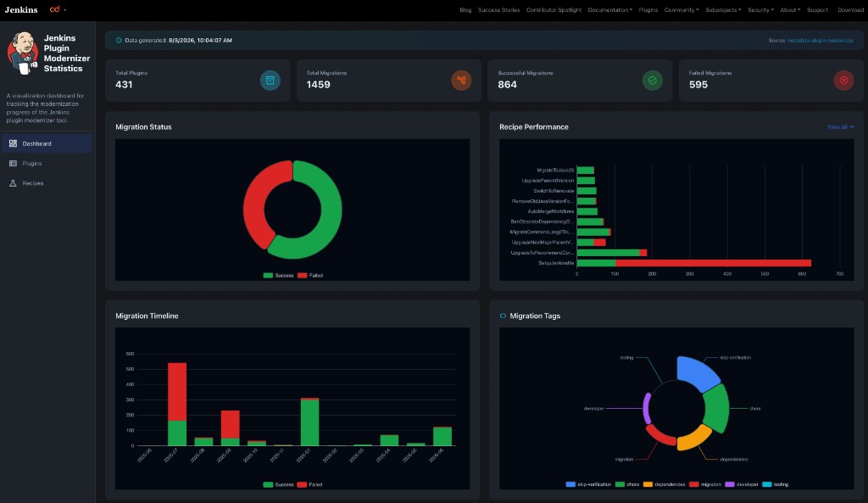The height and width of the screenshot is (503, 868).
Task: Click the purple developer donut segment
Action: (647, 408)
